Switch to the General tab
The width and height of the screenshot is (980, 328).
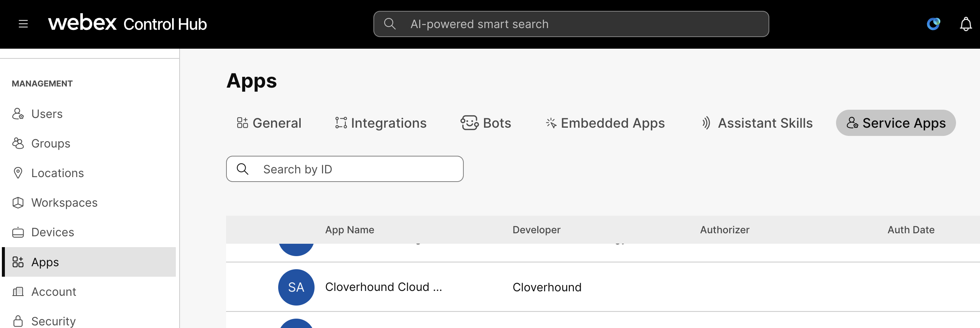coord(268,123)
